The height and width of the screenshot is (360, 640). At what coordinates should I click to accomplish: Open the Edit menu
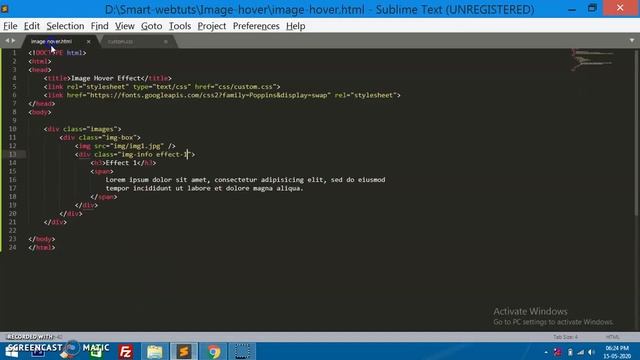[x=31, y=26]
